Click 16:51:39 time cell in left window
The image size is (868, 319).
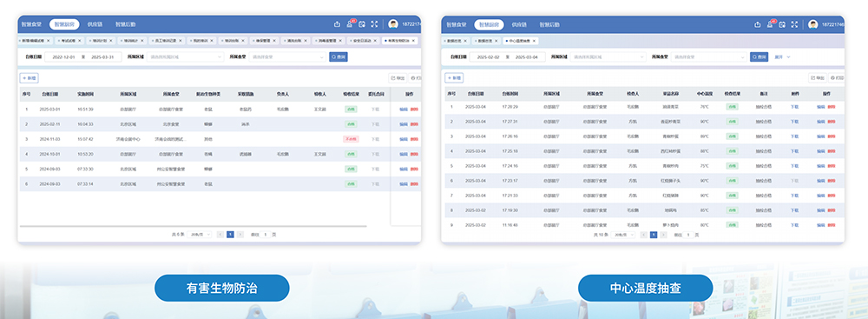point(85,110)
